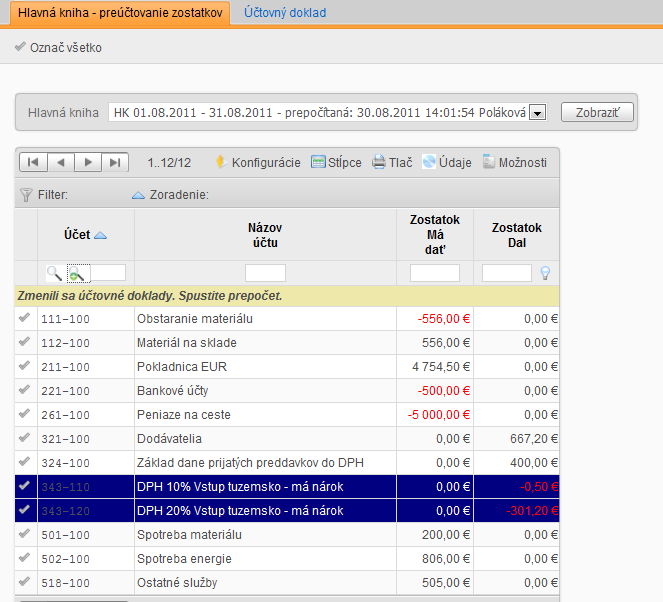Image resolution: width=663 pixels, height=602 pixels.
Task: Select the Materiál na sklade cell
Action: click(265, 343)
